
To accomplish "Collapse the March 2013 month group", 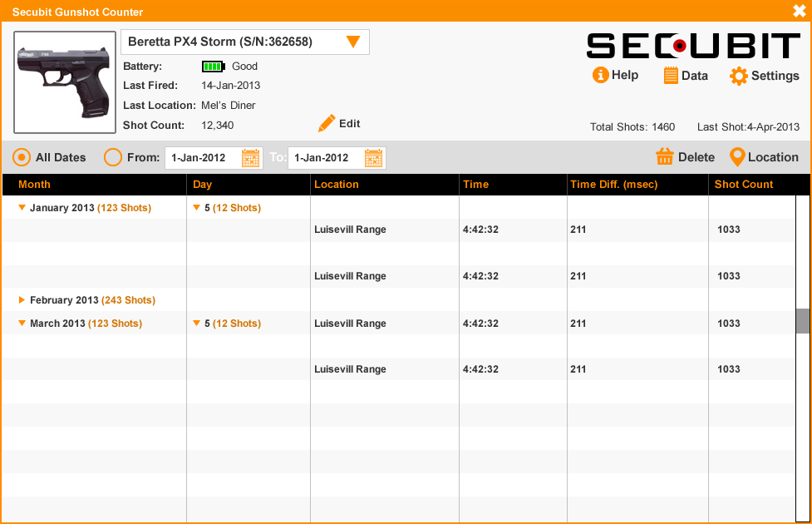I will [22, 324].
